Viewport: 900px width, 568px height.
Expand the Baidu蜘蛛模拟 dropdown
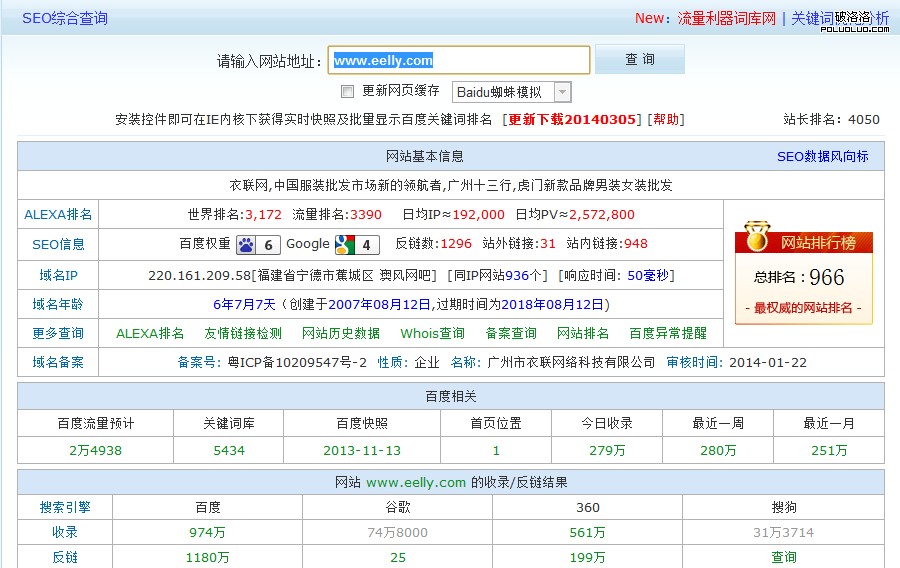(562, 92)
